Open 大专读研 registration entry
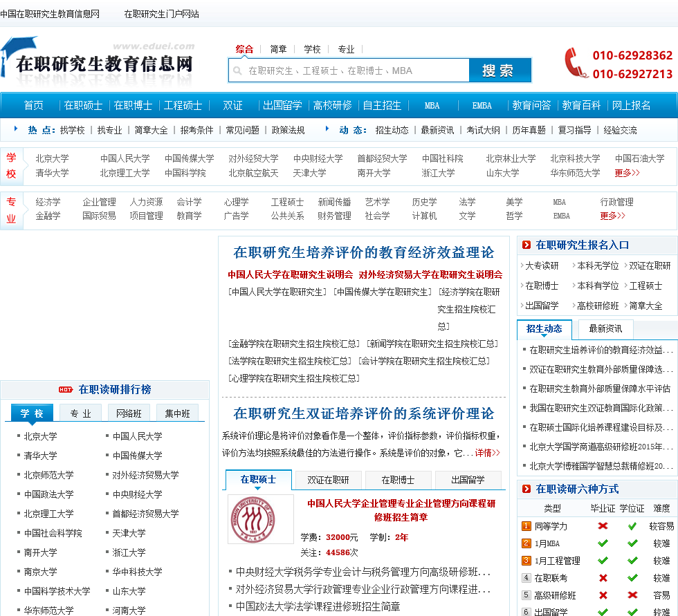The height and width of the screenshot is (616, 678). pos(542,265)
